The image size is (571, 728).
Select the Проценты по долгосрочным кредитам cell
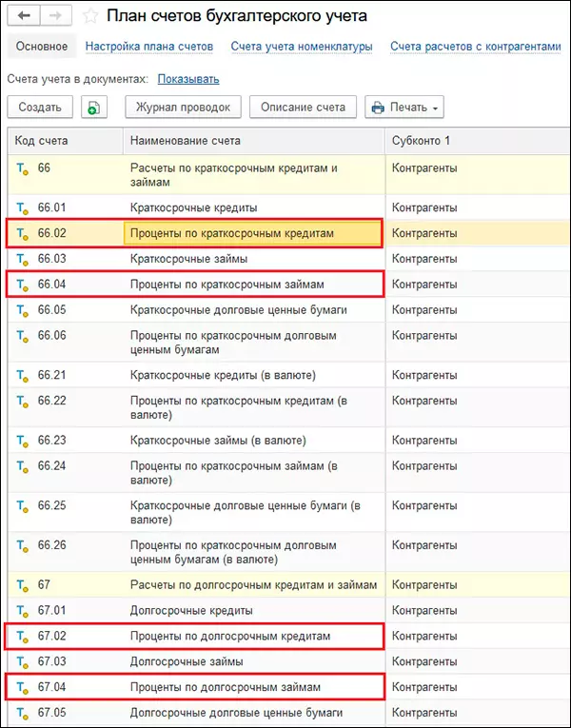[x=252, y=636]
